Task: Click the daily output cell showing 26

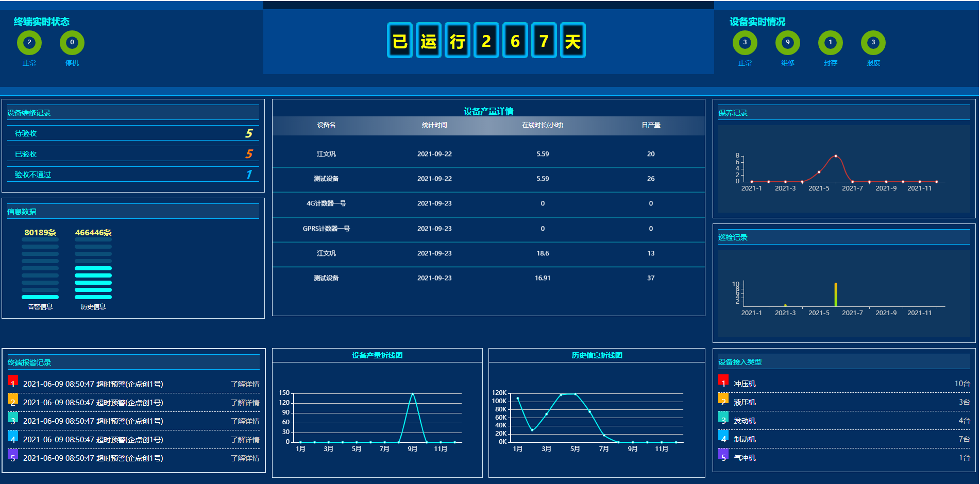Action: (x=651, y=179)
